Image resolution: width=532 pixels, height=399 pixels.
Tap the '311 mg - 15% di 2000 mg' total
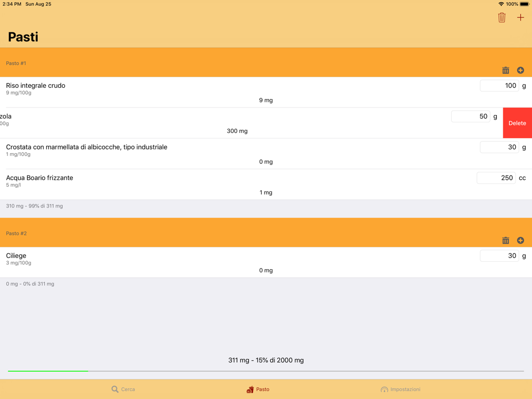[x=266, y=360]
